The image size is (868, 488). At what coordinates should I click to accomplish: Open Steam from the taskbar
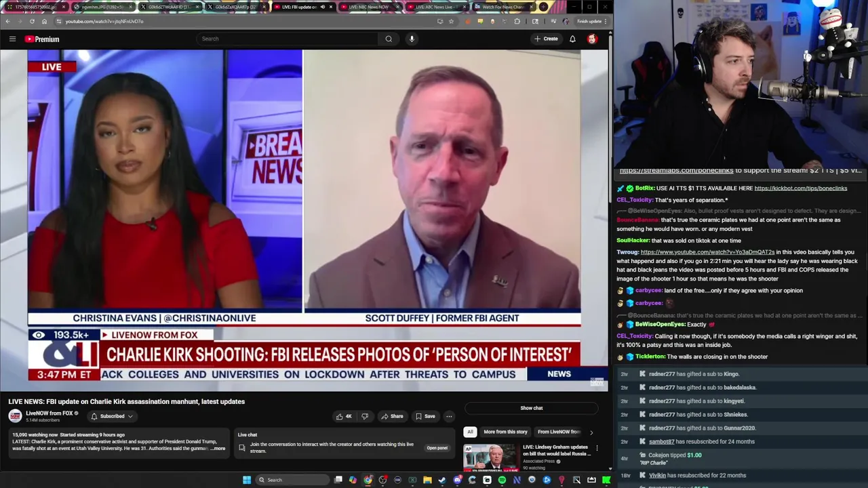442,480
